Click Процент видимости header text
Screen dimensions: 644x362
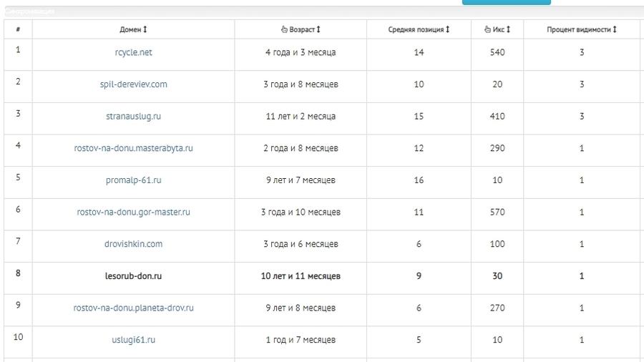579,29
